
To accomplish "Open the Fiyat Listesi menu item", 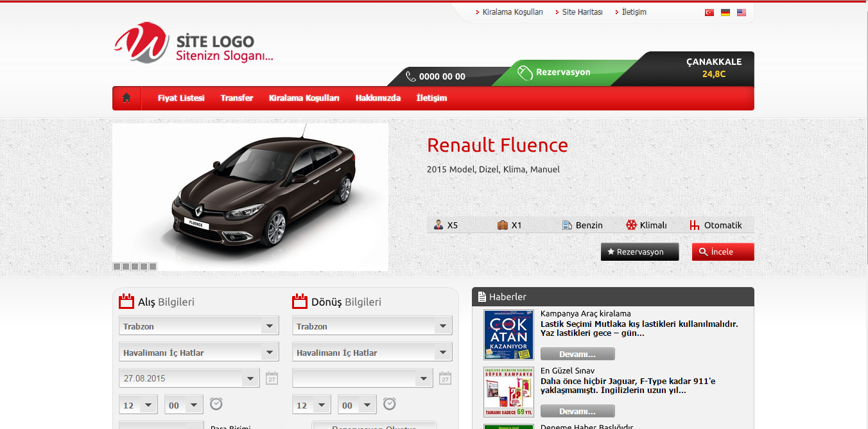I will pos(181,98).
